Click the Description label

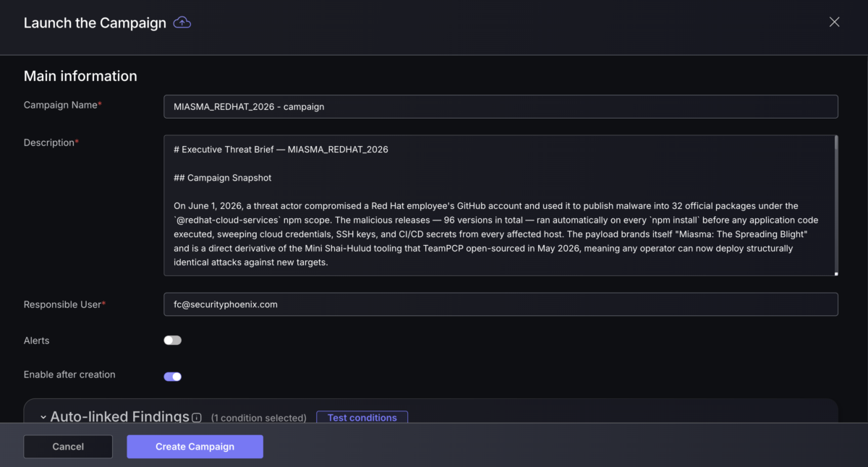[51, 142]
